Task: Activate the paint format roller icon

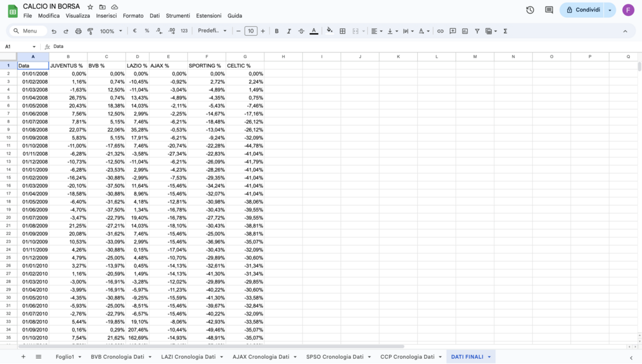Action: point(91,31)
